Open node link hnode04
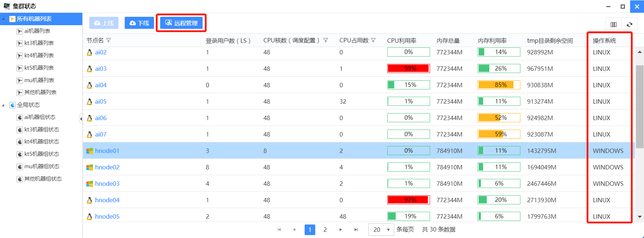Viewport: 644px width, 238px height. [x=107, y=200]
